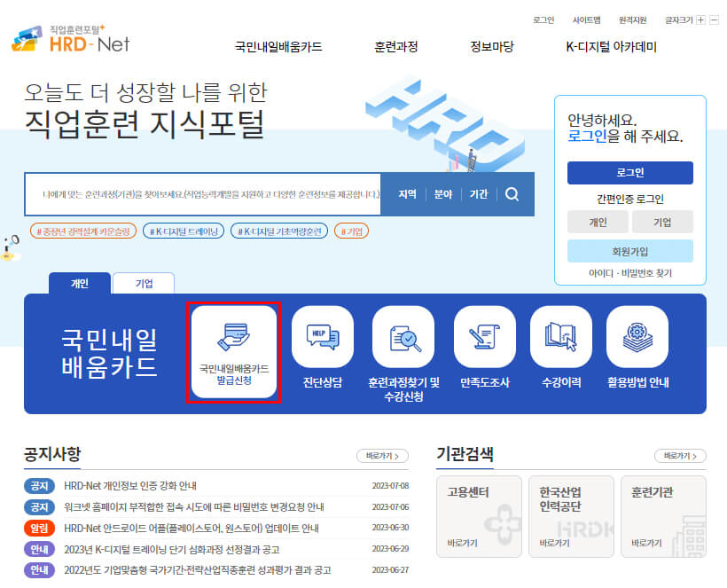This screenshot has width=727, height=588.
Task: Click 바로가기 next to 공지사항
Action: 382,456
